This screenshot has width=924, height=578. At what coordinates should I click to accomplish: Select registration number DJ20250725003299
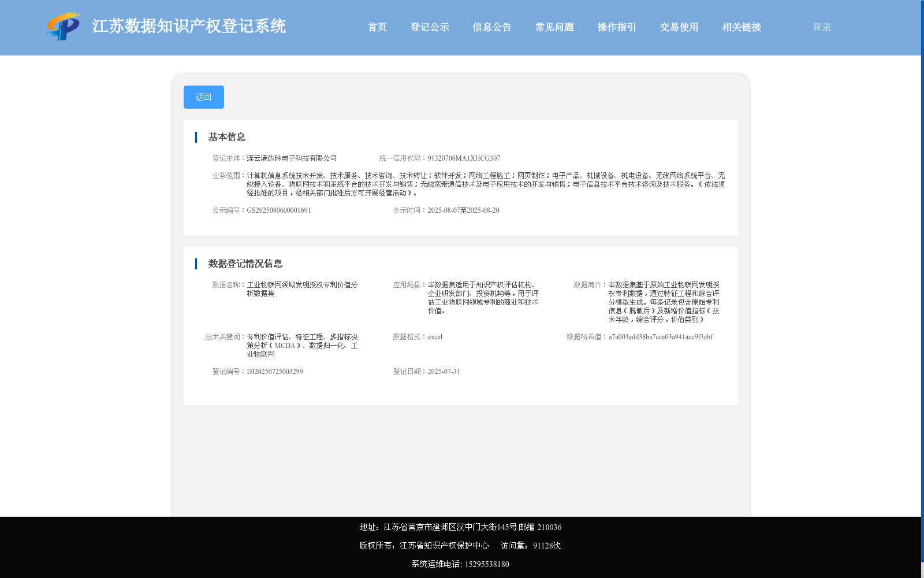pos(275,372)
